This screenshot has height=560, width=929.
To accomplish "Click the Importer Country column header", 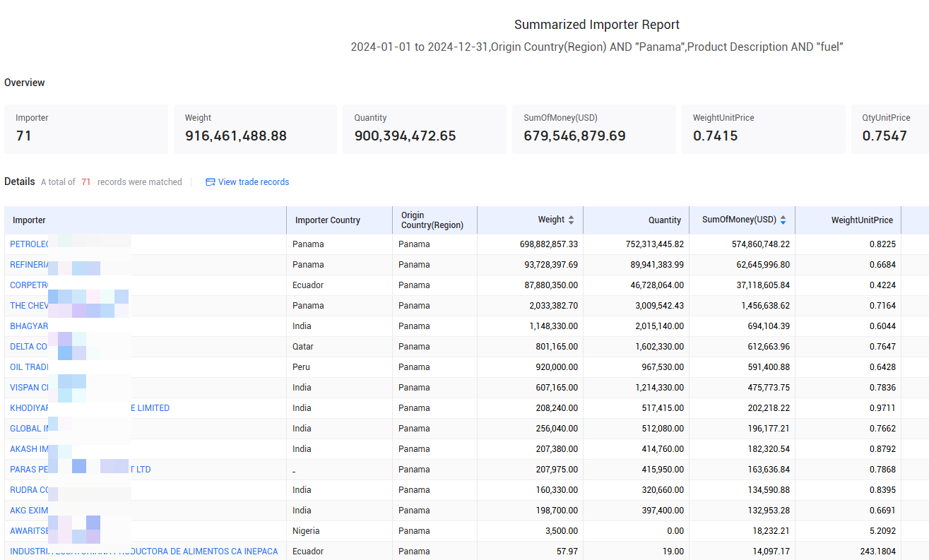I will coord(340,220).
